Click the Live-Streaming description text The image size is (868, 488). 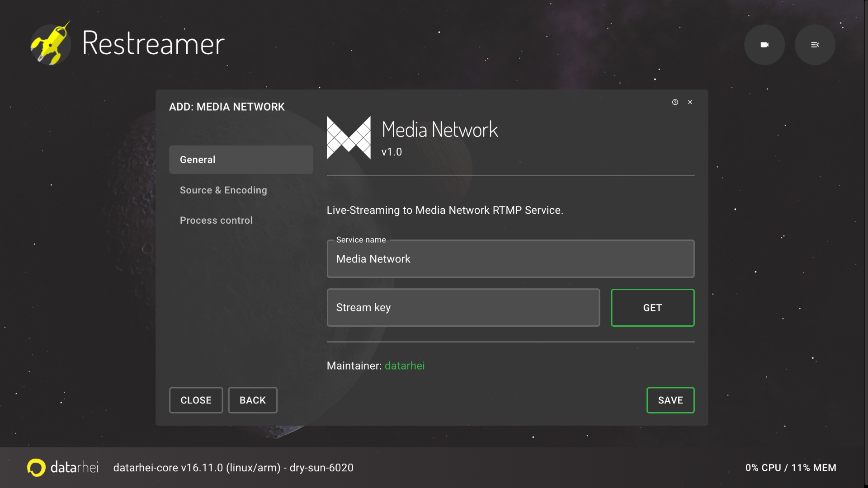click(445, 210)
